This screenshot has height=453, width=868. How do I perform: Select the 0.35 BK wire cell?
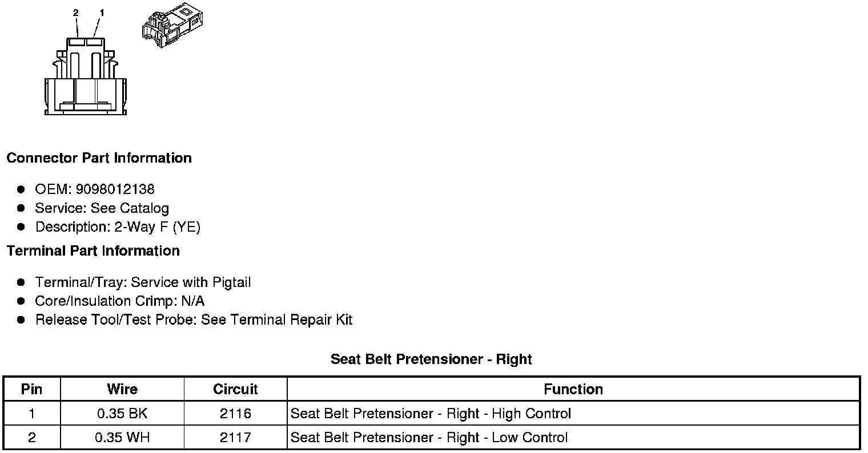tap(122, 414)
